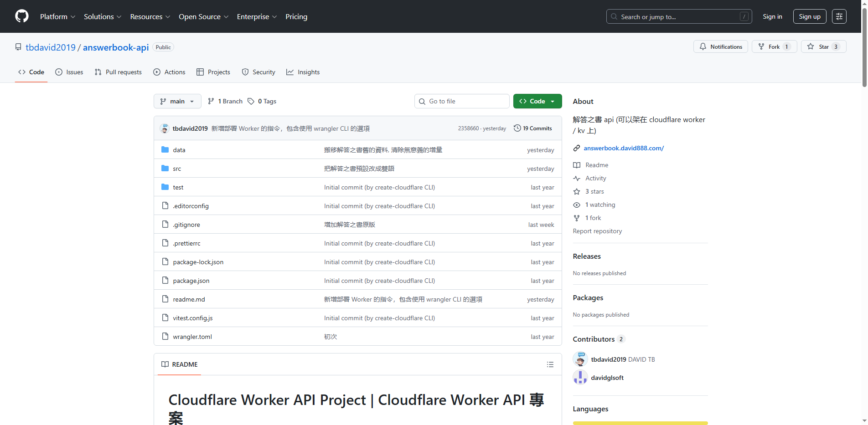The image size is (868, 425).
Task: Click the commit history clock icon
Action: click(517, 128)
